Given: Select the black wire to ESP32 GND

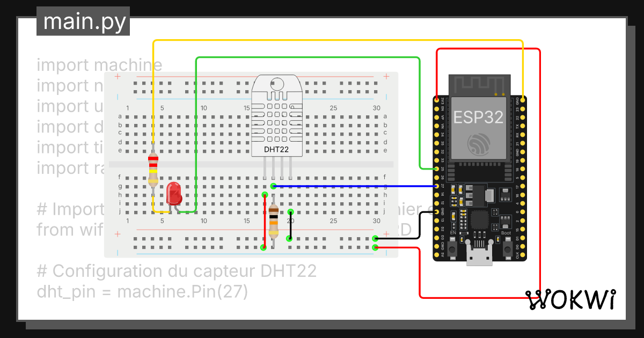Looking at the screenshot, I should coord(419,224).
